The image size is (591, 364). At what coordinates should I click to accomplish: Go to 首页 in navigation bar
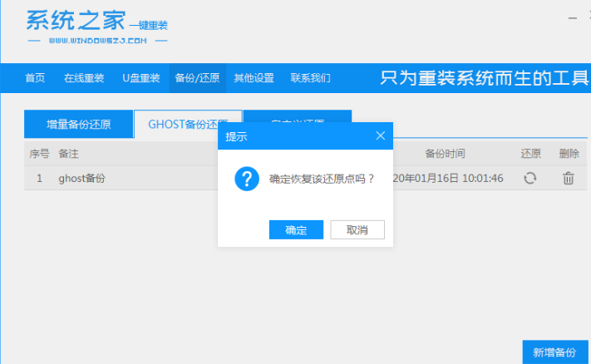coord(35,79)
